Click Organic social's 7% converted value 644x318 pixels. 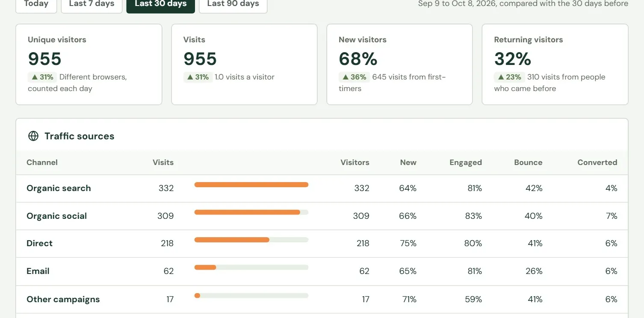[x=612, y=216]
